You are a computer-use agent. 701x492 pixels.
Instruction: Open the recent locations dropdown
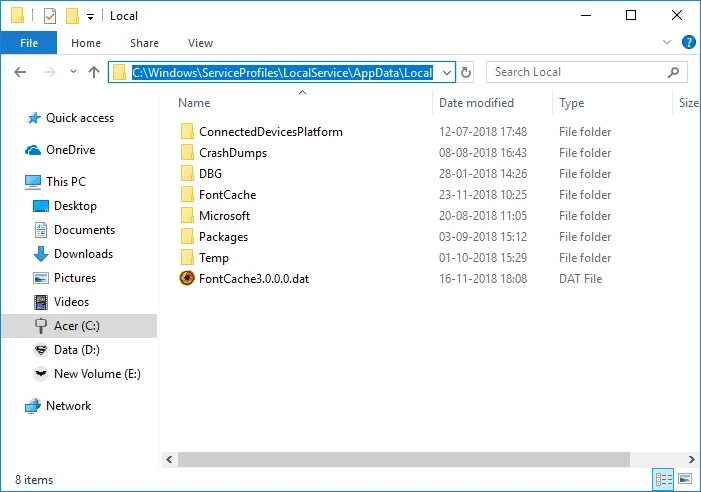(73, 71)
